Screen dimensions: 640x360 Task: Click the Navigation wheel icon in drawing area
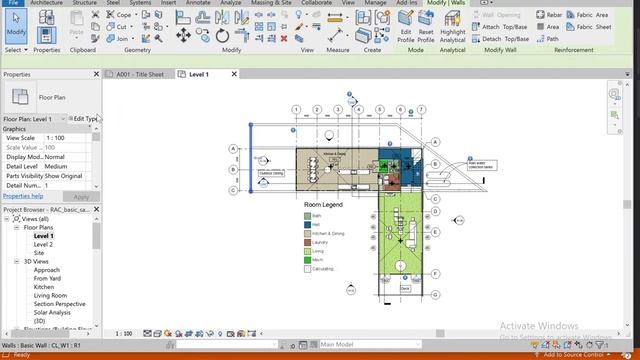tap(614, 95)
